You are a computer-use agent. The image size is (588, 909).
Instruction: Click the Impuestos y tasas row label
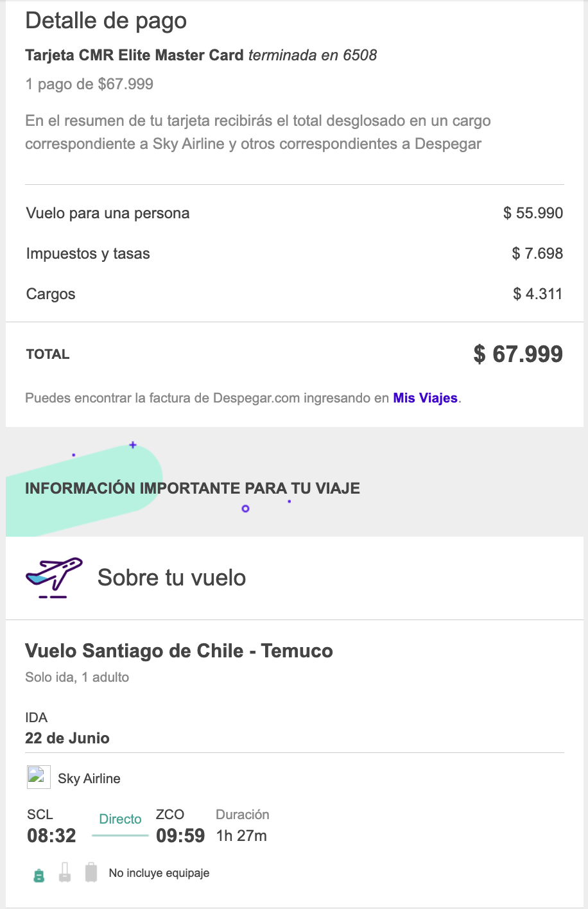pos(88,254)
